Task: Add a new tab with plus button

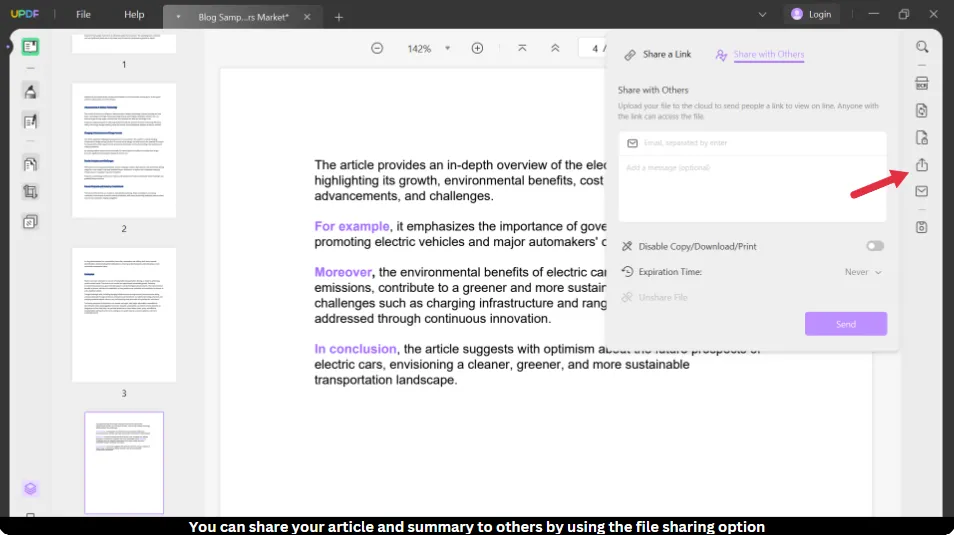Action: 339,17
